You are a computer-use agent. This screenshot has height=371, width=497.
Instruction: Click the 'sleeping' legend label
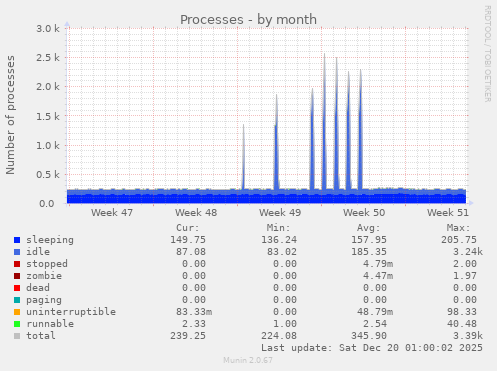pos(50,240)
